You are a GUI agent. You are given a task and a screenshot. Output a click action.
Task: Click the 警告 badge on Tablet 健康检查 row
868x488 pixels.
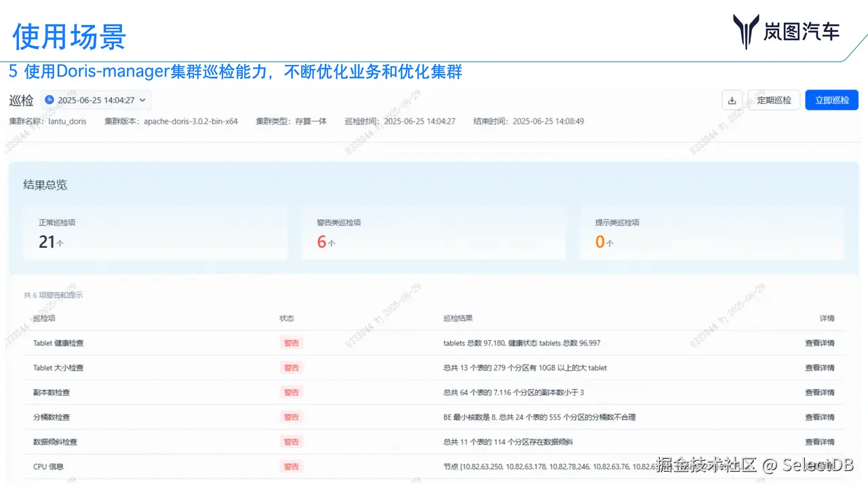coord(292,343)
